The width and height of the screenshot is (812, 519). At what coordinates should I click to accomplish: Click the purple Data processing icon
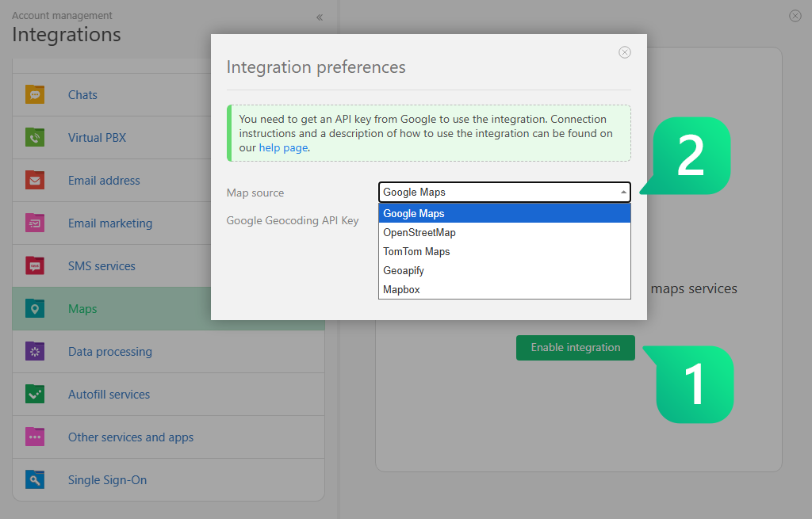pos(35,351)
